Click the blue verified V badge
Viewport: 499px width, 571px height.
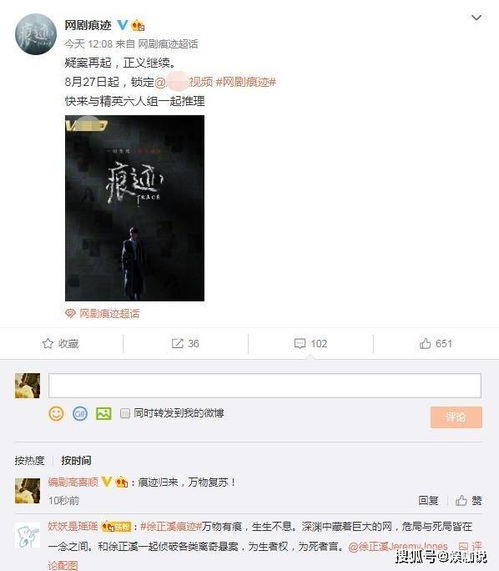(x=122, y=25)
